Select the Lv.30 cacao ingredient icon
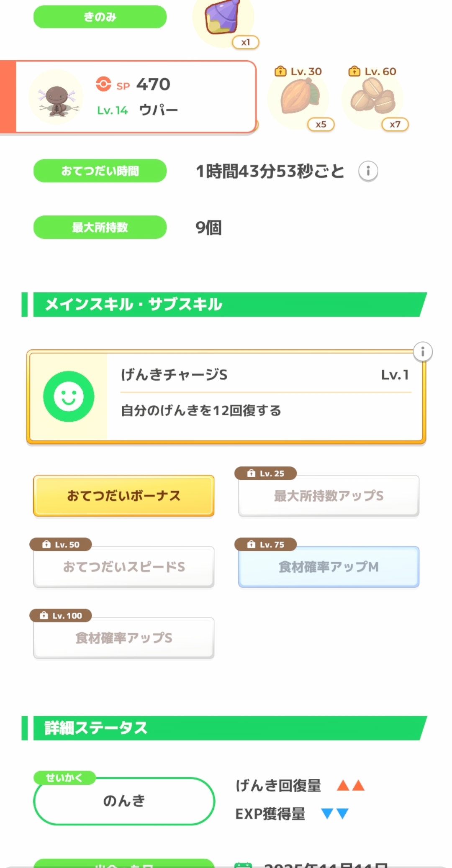452x868 pixels. (x=299, y=97)
